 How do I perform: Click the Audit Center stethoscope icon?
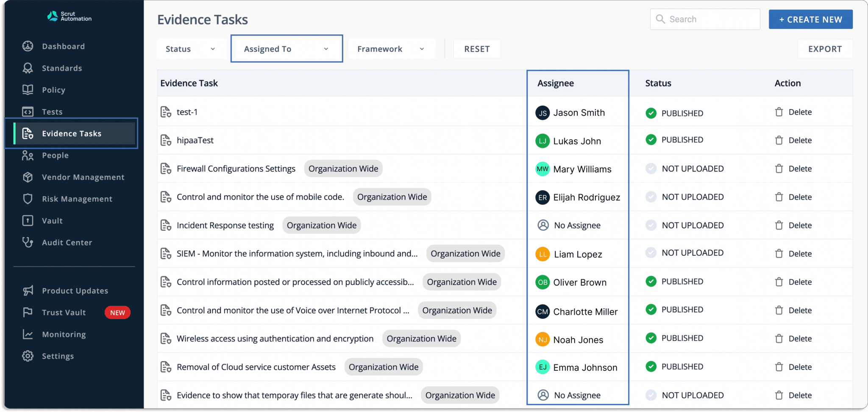point(28,242)
